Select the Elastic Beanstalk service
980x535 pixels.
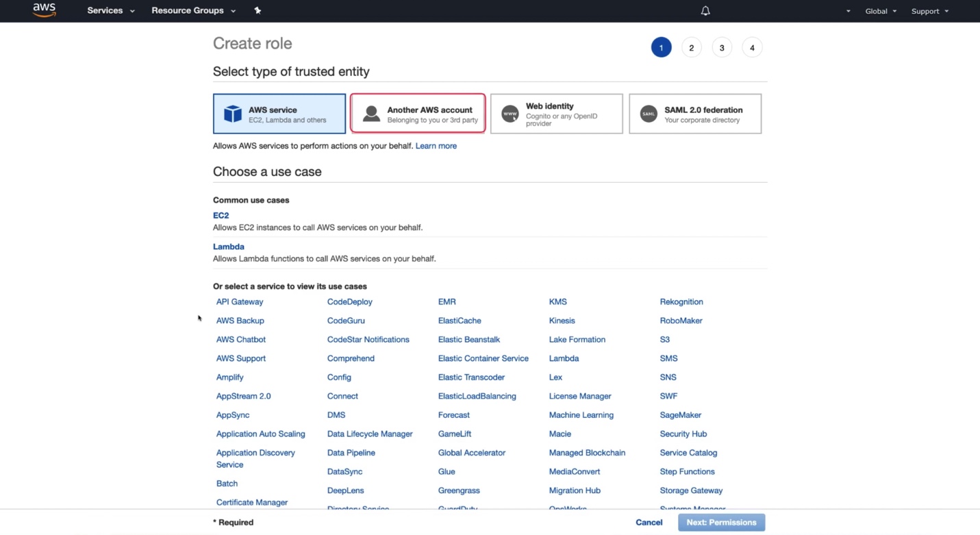pos(469,339)
